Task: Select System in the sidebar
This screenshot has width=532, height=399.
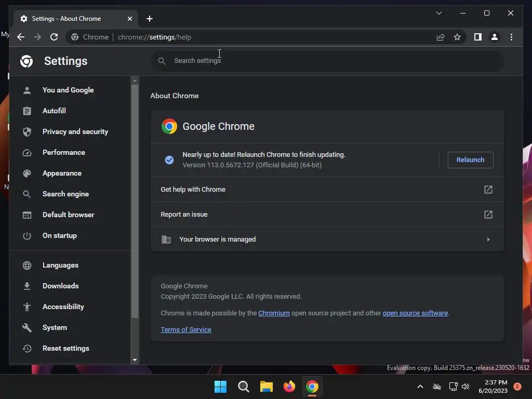Action: (55, 327)
